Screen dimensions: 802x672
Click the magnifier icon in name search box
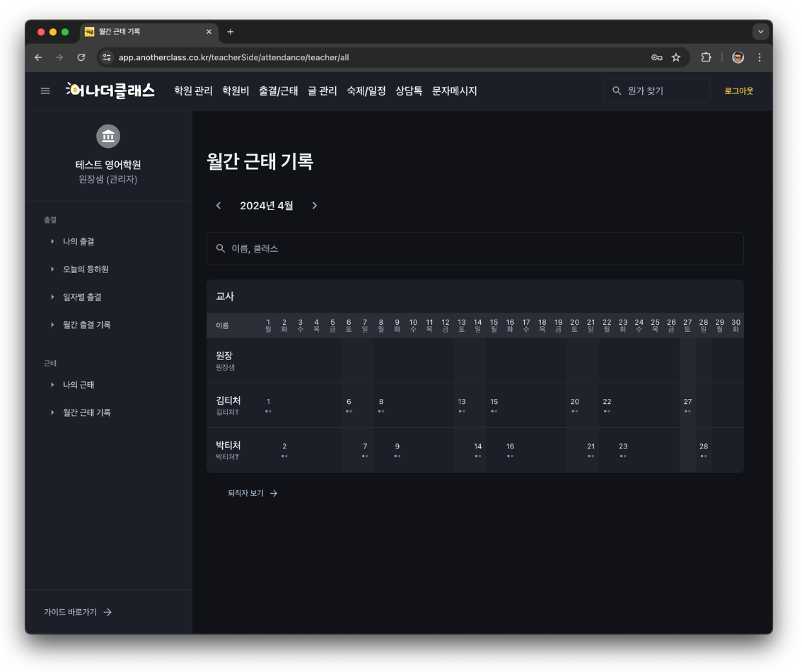tap(221, 248)
